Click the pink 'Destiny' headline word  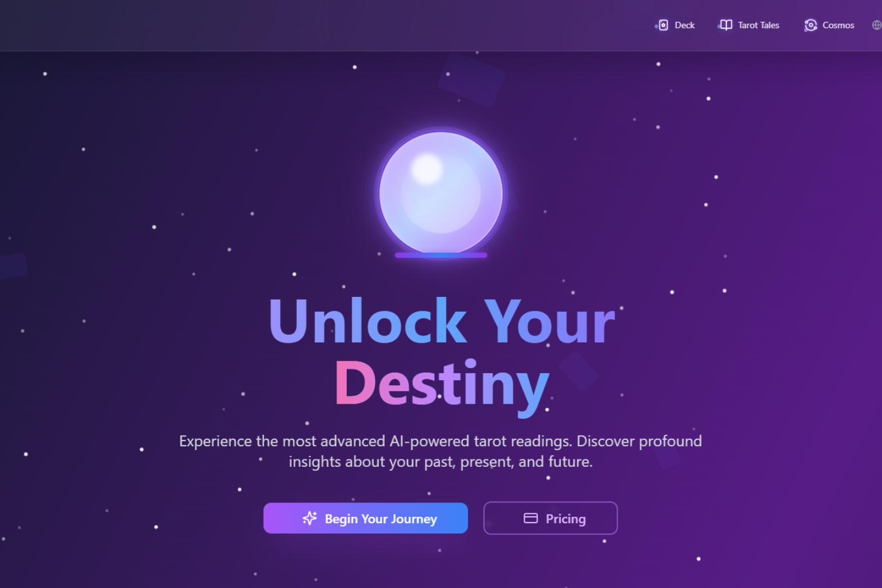click(442, 384)
